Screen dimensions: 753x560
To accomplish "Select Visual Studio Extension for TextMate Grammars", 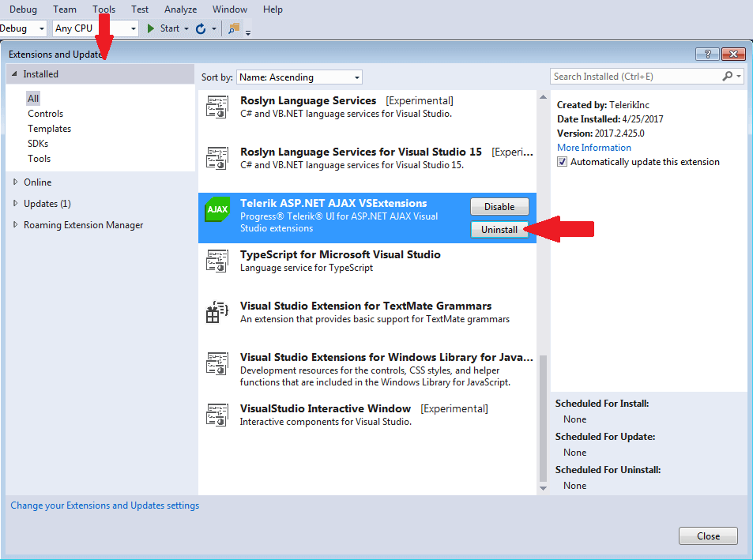I will (367, 312).
